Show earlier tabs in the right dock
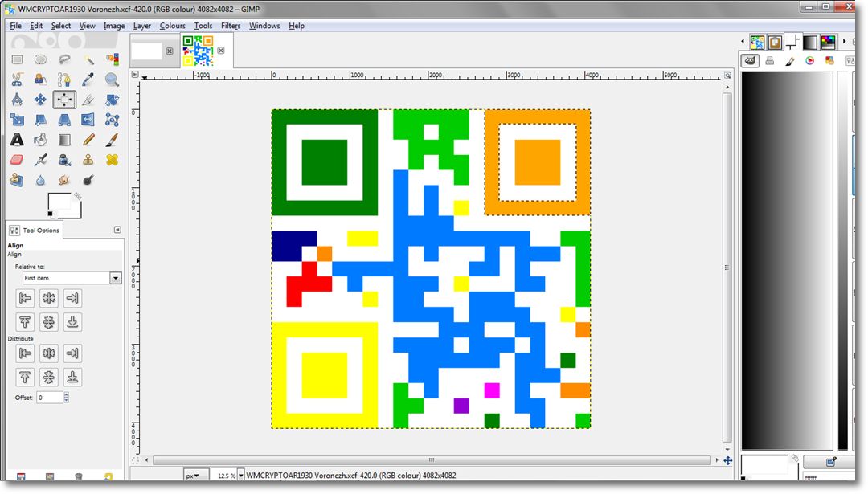The width and height of the screenshot is (868, 494). point(743,42)
